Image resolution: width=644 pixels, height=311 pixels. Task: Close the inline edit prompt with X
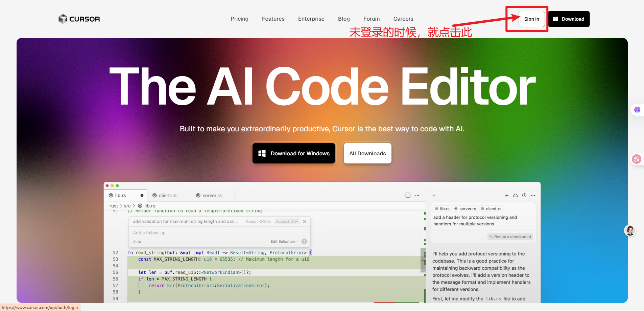[x=305, y=221]
